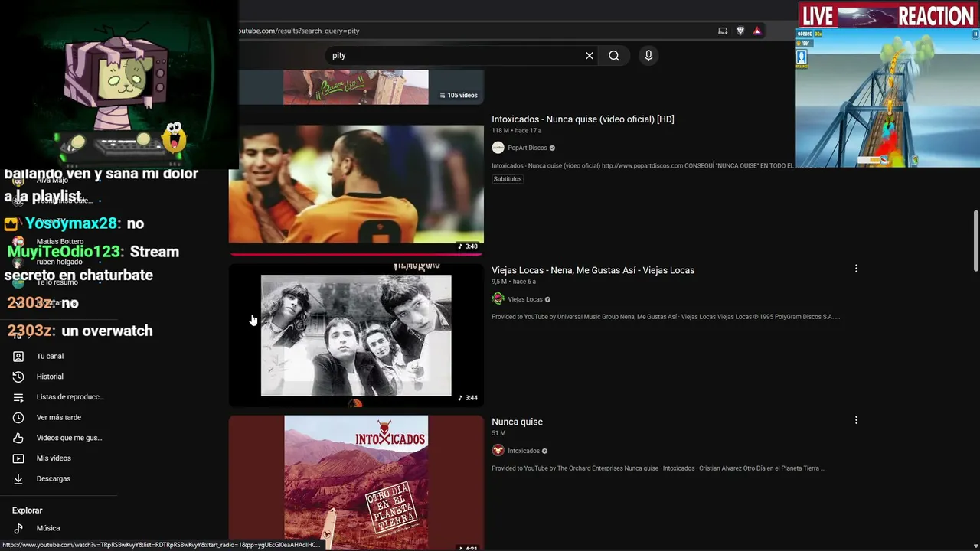Click the '9,5 M · hace 6 a' metadata
Viewport: 980px width, 551px height.
[514, 282]
